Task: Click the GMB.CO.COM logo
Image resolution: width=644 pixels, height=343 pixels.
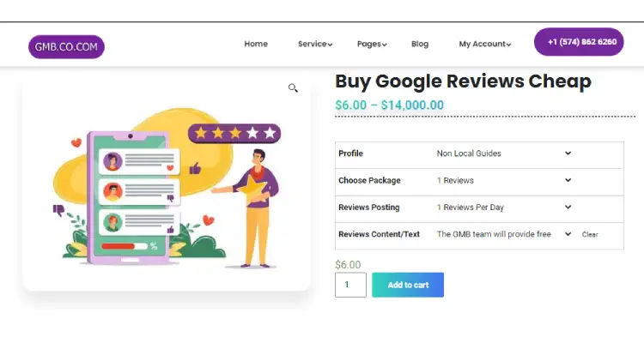Action: (x=66, y=47)
